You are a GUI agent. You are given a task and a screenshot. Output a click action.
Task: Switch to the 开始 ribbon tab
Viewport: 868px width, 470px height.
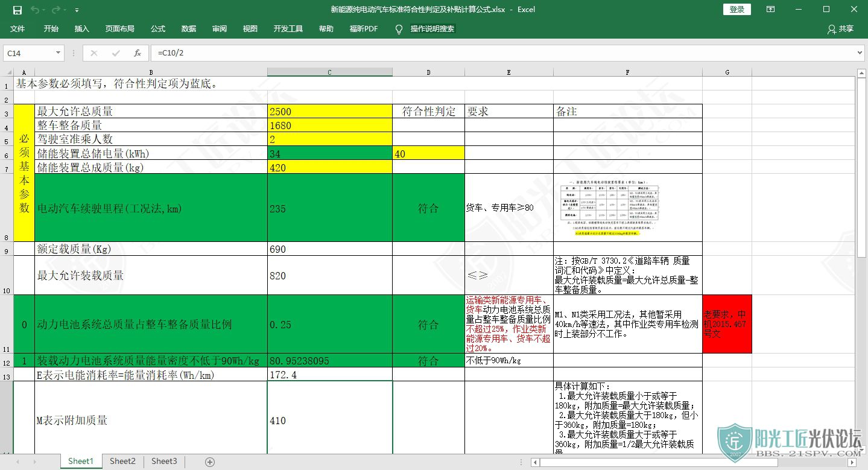[51, 29]
